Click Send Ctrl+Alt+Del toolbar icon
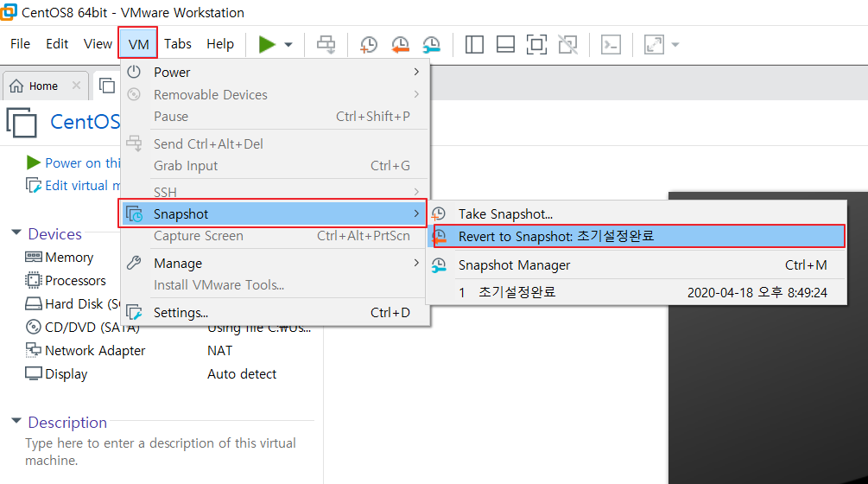The image size is (868, 484). pos(326,44)
